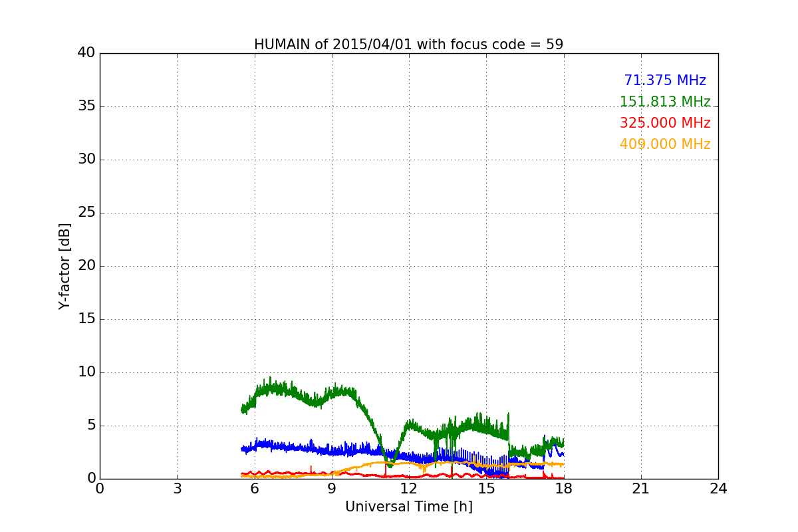
Task: Click y-axis tick value 5
Action: point(90,426)
